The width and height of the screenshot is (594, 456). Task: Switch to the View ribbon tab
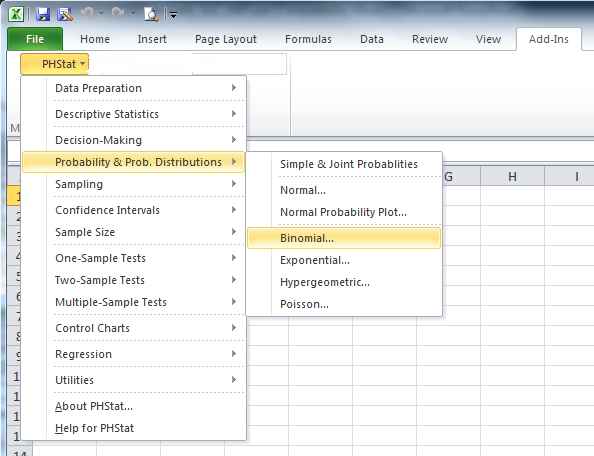(488, 39)
